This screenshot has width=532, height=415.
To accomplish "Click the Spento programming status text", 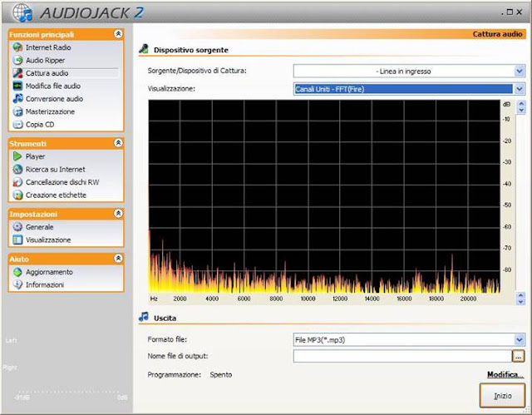I will tap(221, 375).
